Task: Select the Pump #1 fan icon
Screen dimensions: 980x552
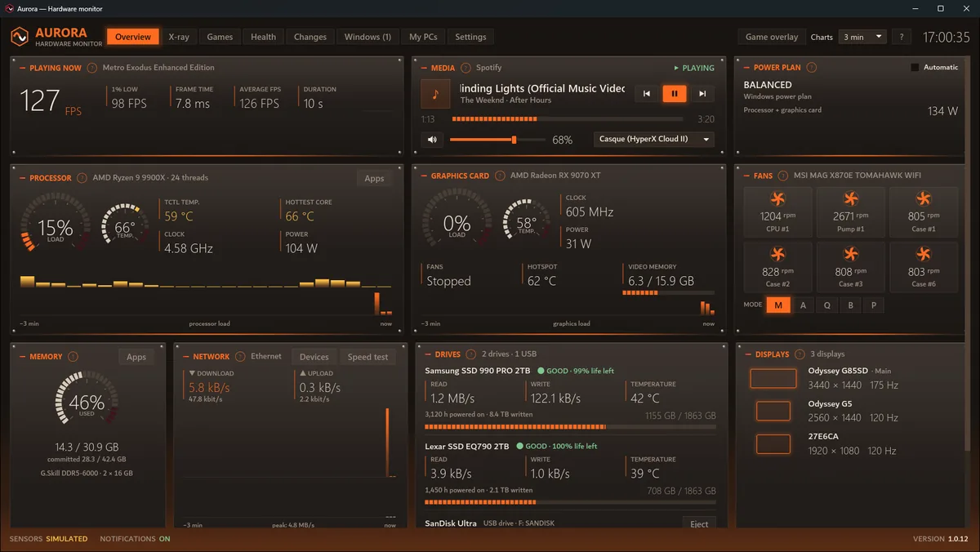Action: [850, 198]
